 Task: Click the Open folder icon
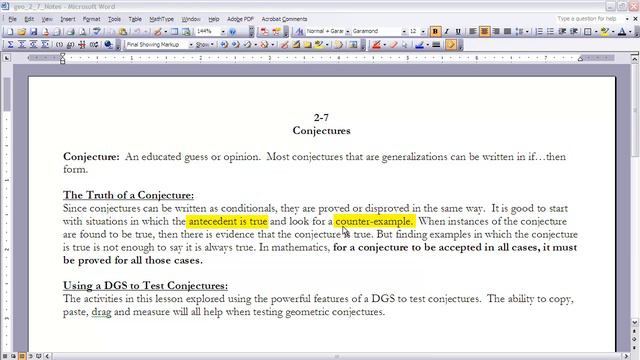22,31
